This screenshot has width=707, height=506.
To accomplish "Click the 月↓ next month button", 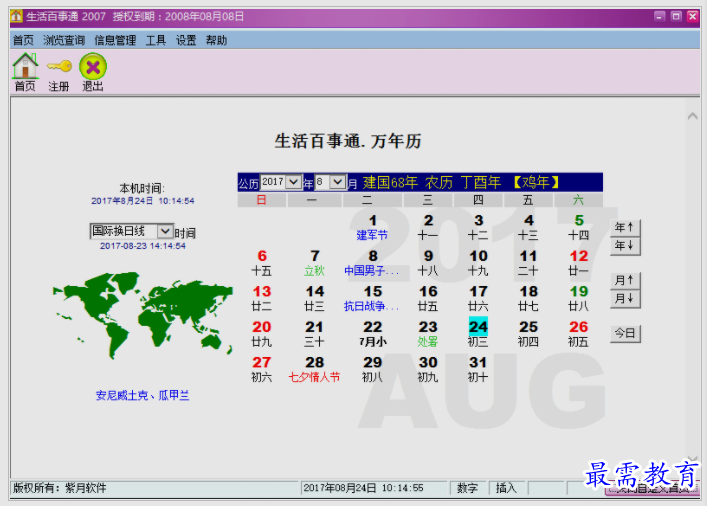I will click(625, 299).
